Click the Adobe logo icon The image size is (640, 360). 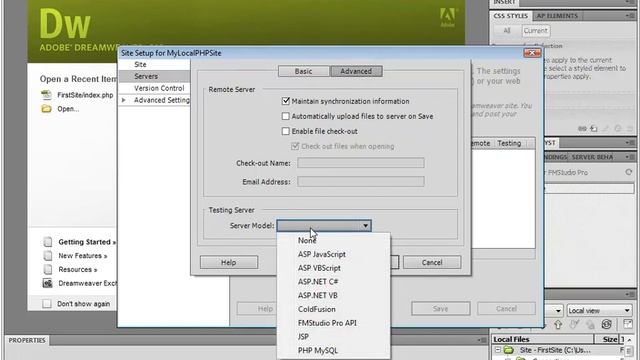click(x=447, y=17)
